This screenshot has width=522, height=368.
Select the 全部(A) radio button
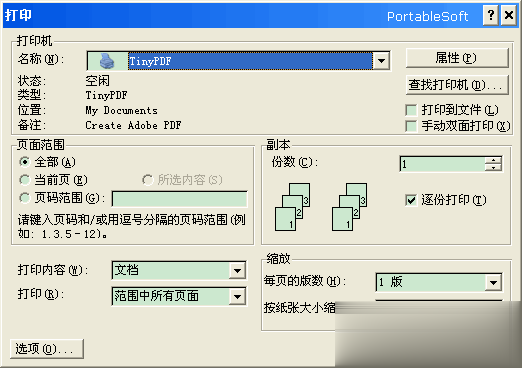[x=25, y=162]
